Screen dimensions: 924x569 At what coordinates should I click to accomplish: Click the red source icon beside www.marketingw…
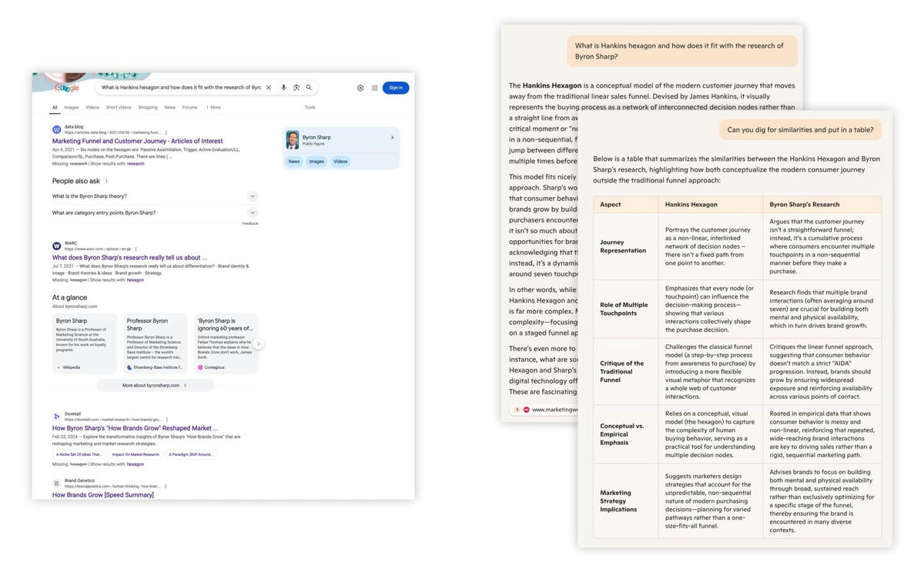(527, 410)
